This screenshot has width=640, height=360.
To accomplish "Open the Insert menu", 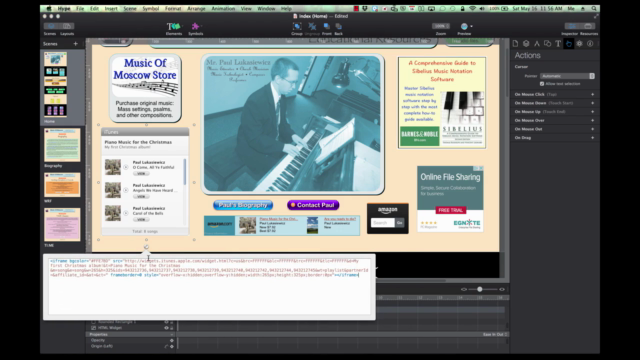I will (x=111, y=9).
